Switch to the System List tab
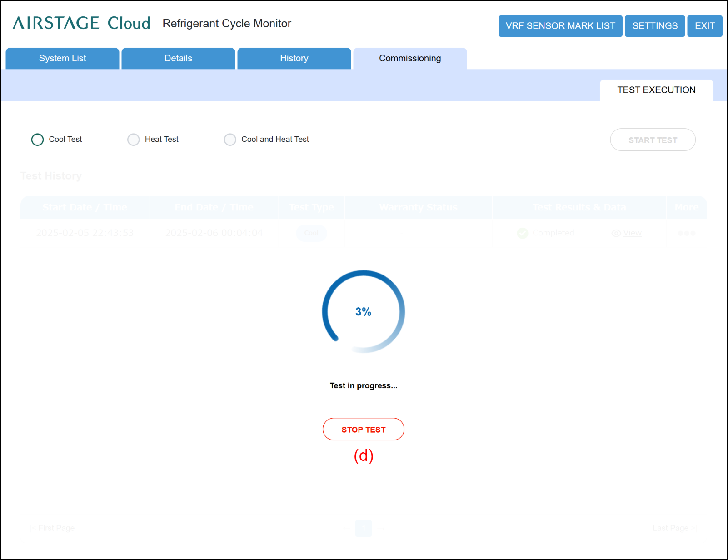The width and height of the screenshot is (728, 560). pos(62,58)
